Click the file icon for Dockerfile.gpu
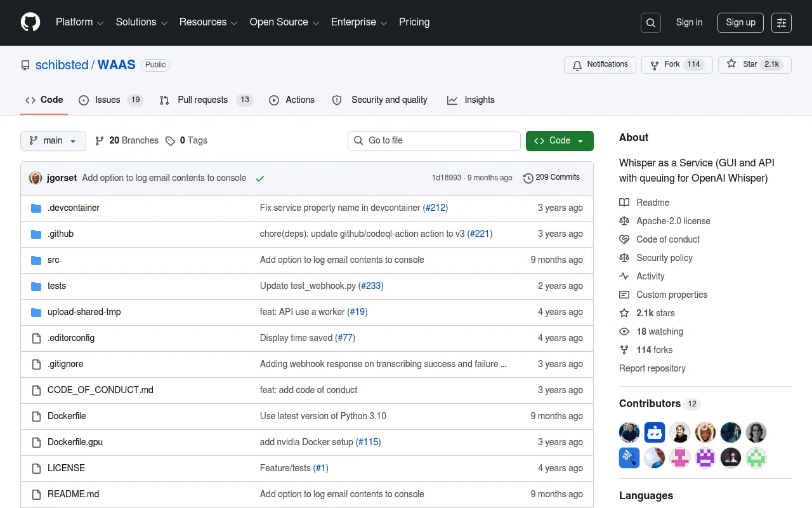 pyautogui.click(x=36, y=442)
